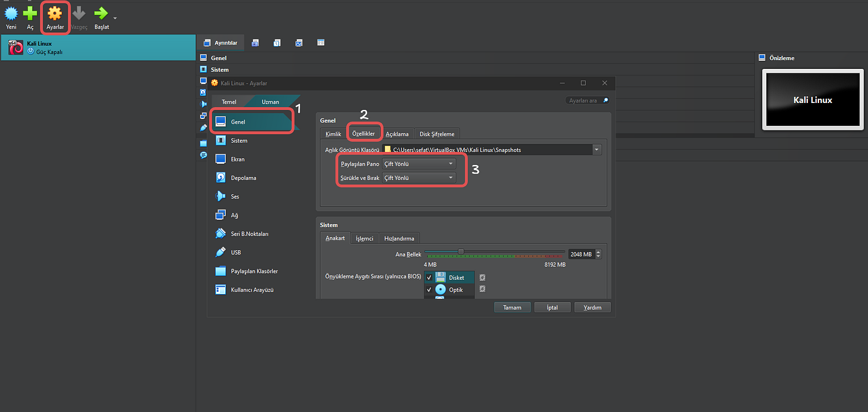This screenshot has height=412, width=868.
Task: Open the Logs icon tab in main window
Action: 277,43
